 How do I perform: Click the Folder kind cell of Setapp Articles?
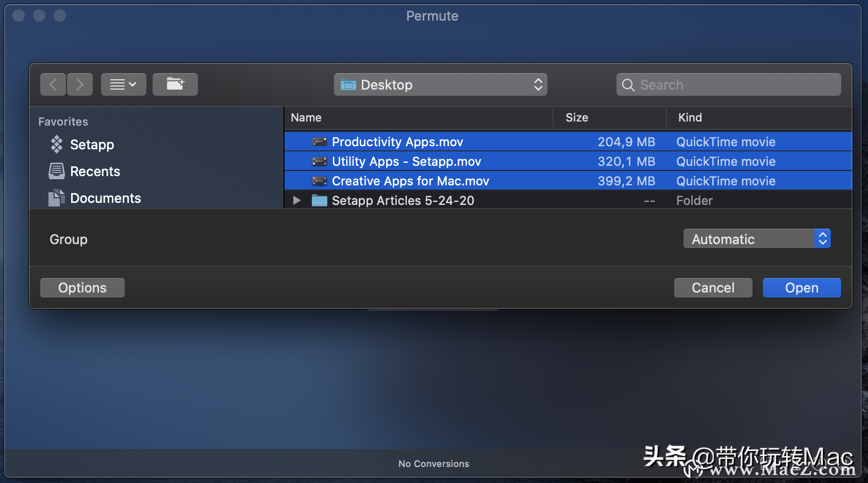click(694, 200)
